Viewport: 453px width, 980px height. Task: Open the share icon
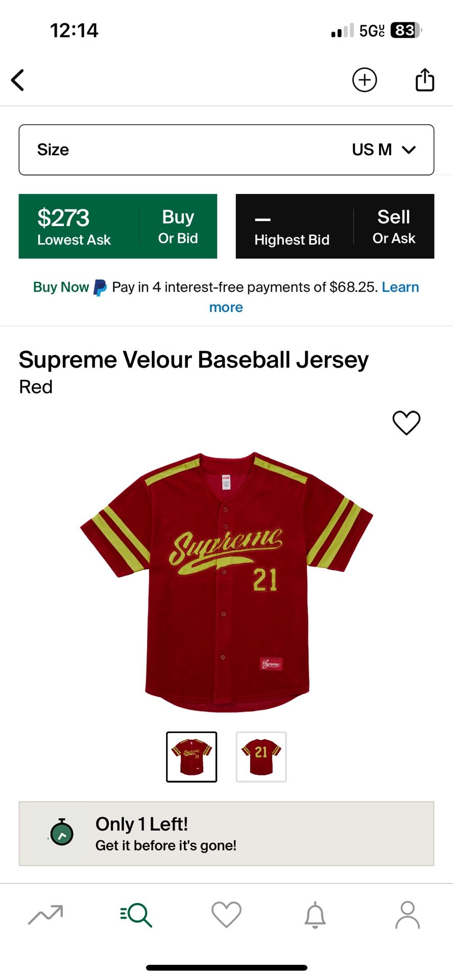pos(425,80)
